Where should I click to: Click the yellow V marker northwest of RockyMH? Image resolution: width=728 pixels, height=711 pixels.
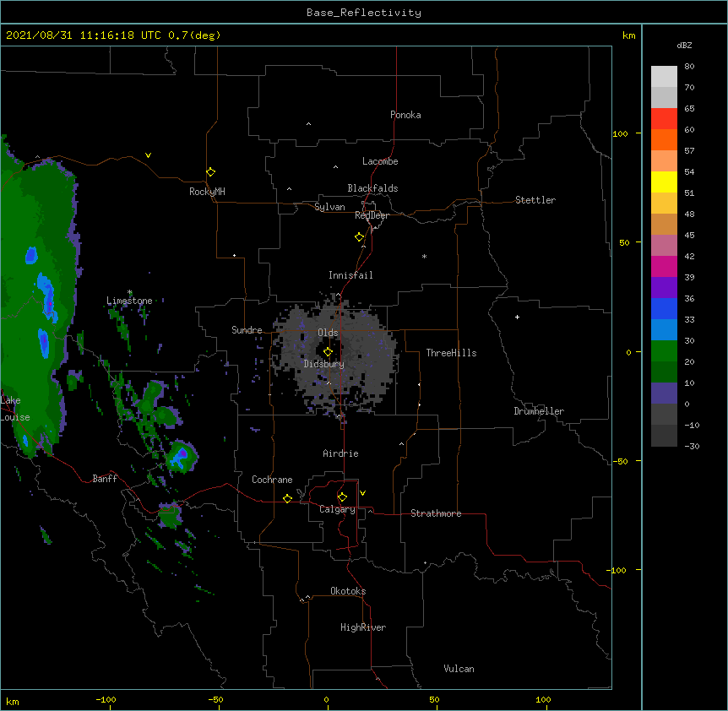(x=148, y=155)
